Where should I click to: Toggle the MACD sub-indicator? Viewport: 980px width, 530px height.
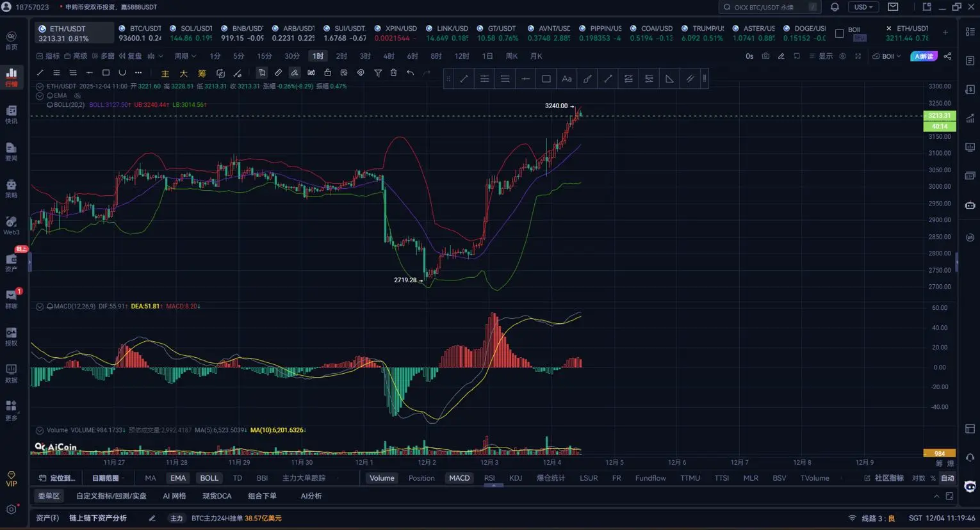click(x=459, y=478)
